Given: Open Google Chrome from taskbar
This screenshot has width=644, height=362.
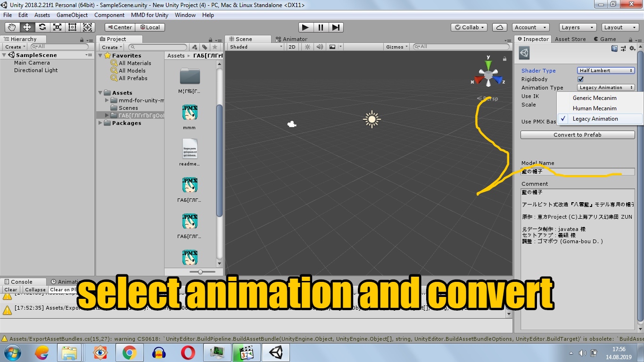Looking at the screenshot, I should pos(130,353).
